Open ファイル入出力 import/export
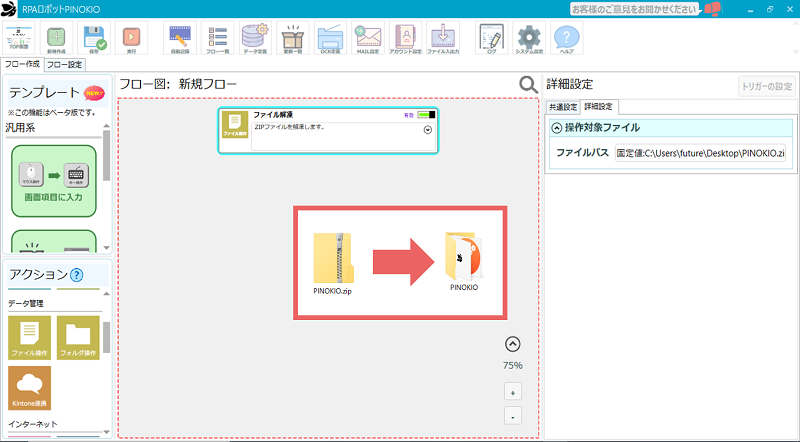 tap(443, 38)
